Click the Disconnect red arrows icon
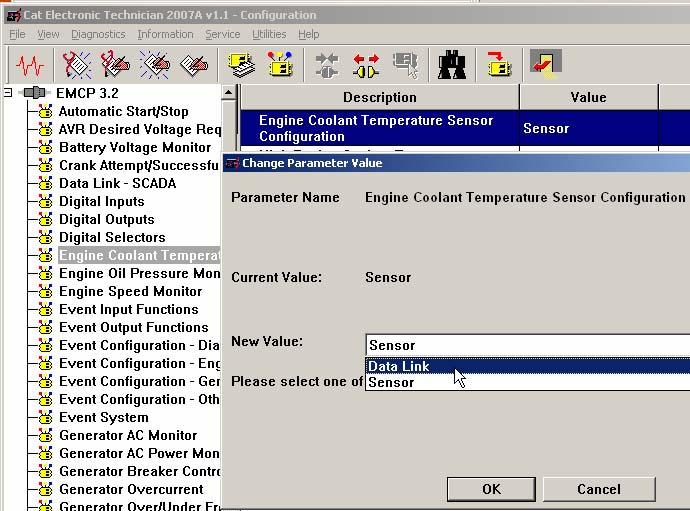 366,65
